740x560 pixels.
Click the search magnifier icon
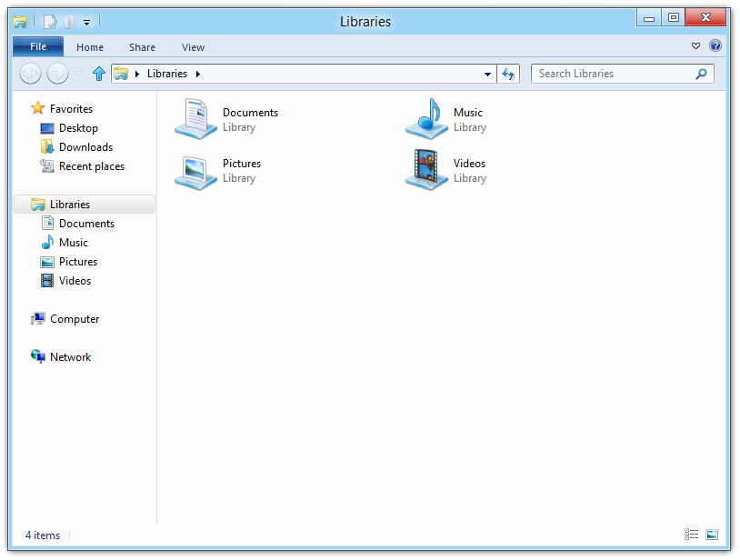coord(701,74)
